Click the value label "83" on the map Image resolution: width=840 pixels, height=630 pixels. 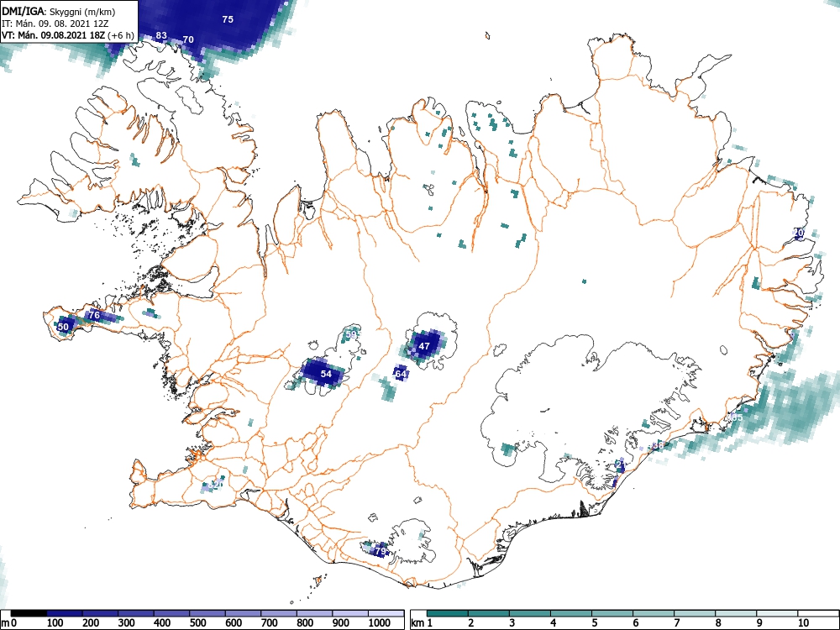(x=161, y=35)
